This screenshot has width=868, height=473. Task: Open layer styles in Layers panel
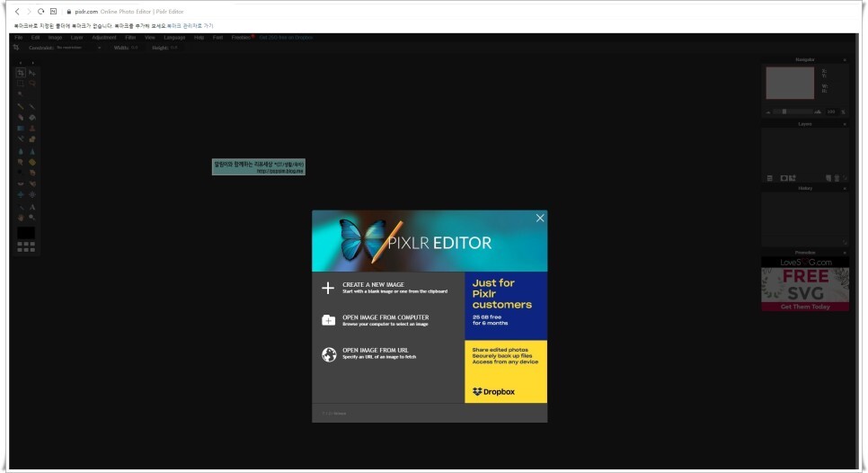tap(793, 178)
